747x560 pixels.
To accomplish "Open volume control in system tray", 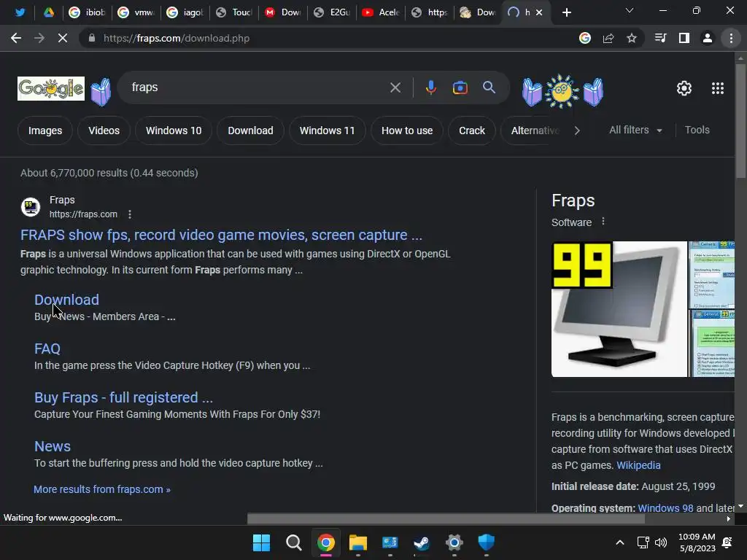I will point(661,542).
